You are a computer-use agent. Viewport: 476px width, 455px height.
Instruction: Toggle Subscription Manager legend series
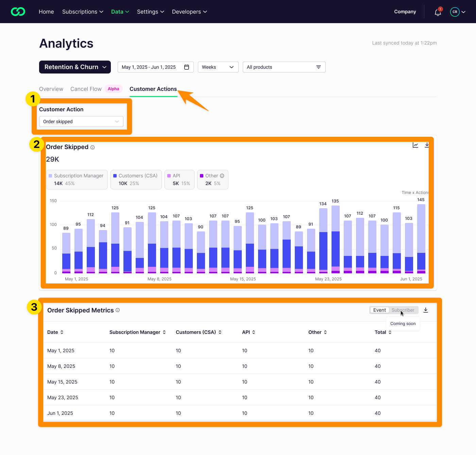[77, 179]
